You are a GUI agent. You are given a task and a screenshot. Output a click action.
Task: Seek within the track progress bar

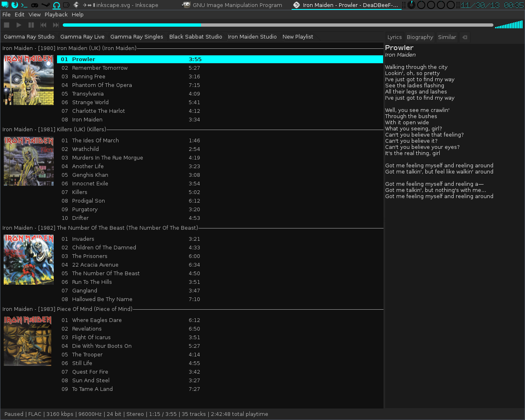pos(278,25)
